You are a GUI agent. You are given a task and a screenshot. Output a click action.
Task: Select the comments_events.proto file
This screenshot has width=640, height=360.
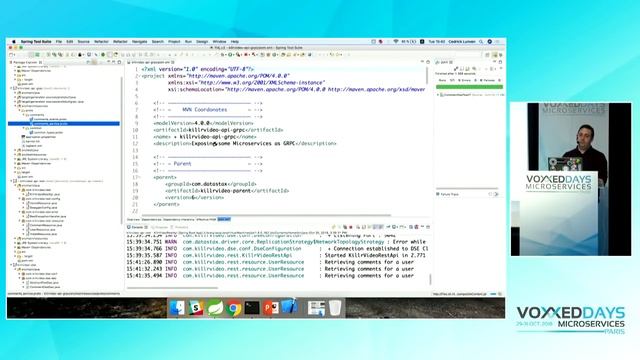[x=48, y=119]
